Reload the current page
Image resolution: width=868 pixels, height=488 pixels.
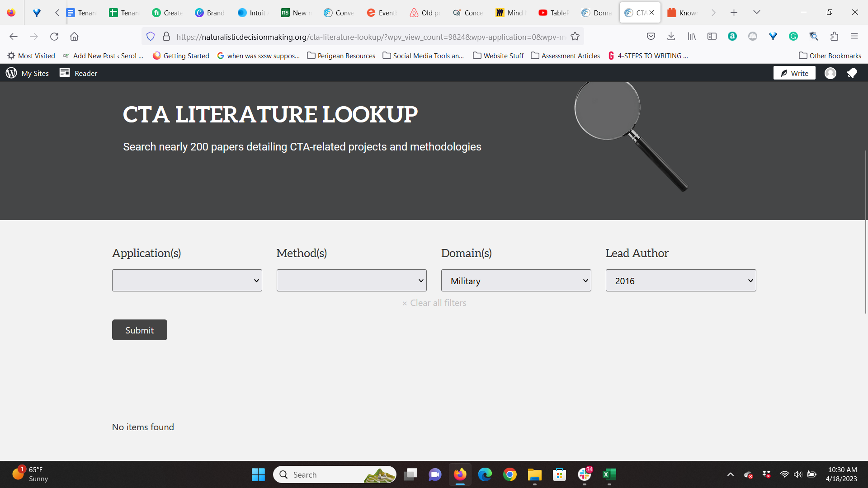pos(54,37)
